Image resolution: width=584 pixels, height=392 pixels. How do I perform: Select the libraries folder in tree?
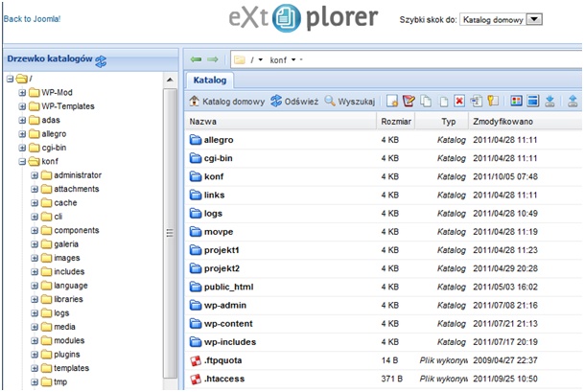pos(68,299)
